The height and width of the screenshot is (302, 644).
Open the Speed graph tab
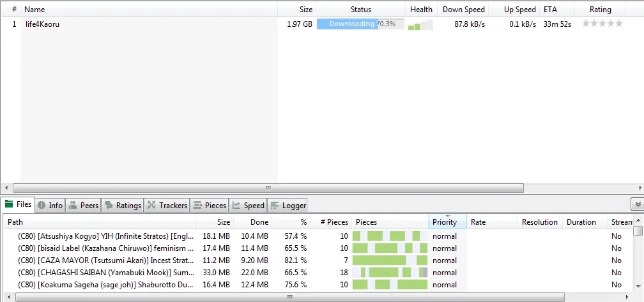point(248,205)
